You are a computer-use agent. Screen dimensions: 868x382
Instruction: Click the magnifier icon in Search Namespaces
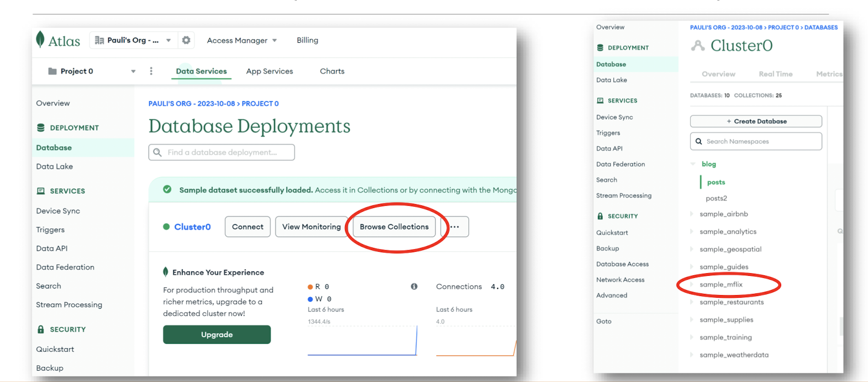699,141
